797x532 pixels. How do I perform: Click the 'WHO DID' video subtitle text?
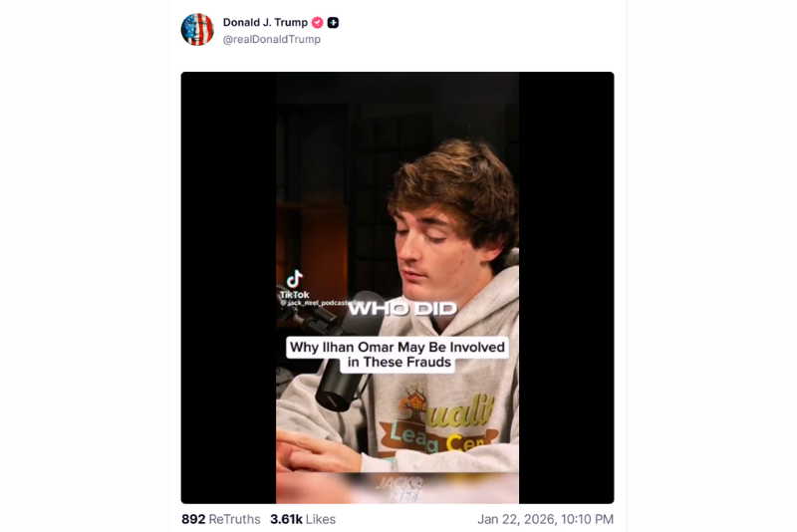[402, 309]
